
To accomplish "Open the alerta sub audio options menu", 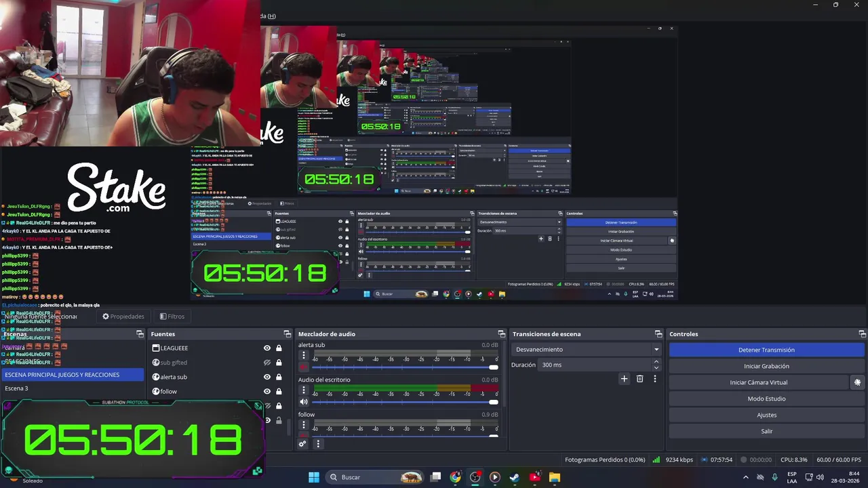I will tap(304, 355).
